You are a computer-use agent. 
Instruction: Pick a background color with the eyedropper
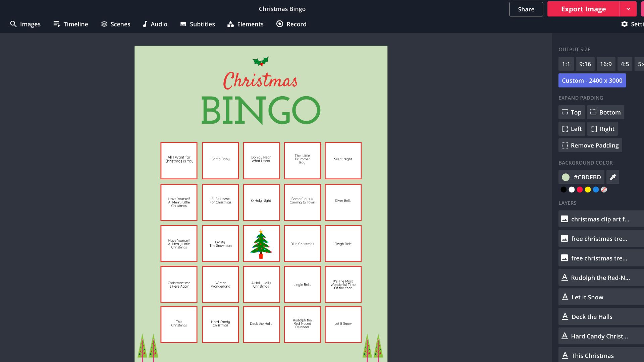[612, 177]
